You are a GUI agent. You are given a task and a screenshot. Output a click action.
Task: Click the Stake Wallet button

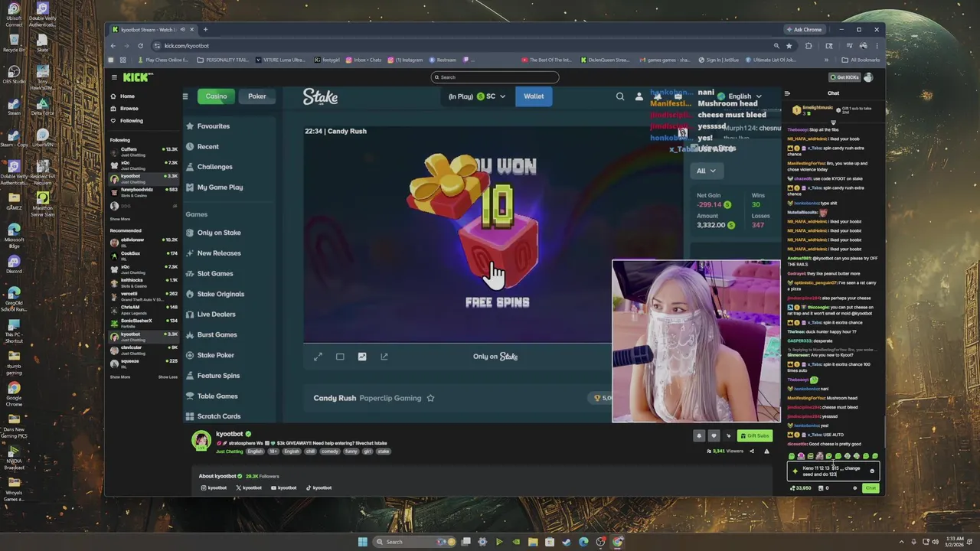tap(534, 96)
